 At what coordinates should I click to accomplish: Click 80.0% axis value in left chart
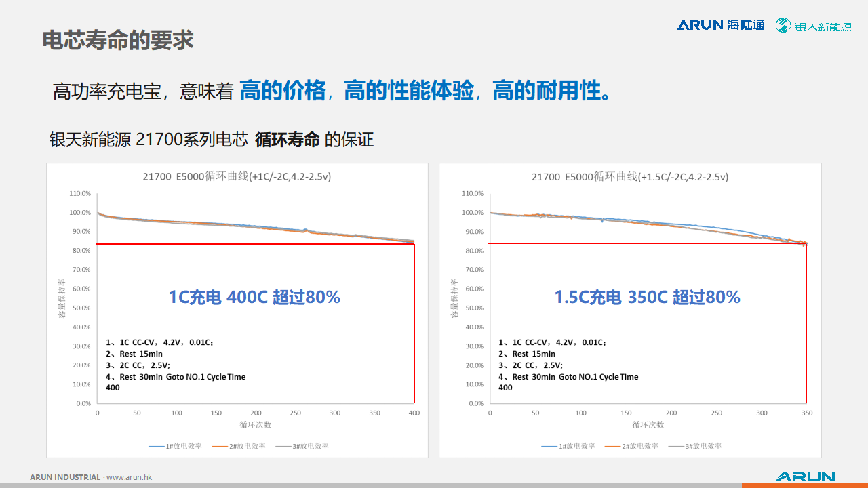pos(81,251)
